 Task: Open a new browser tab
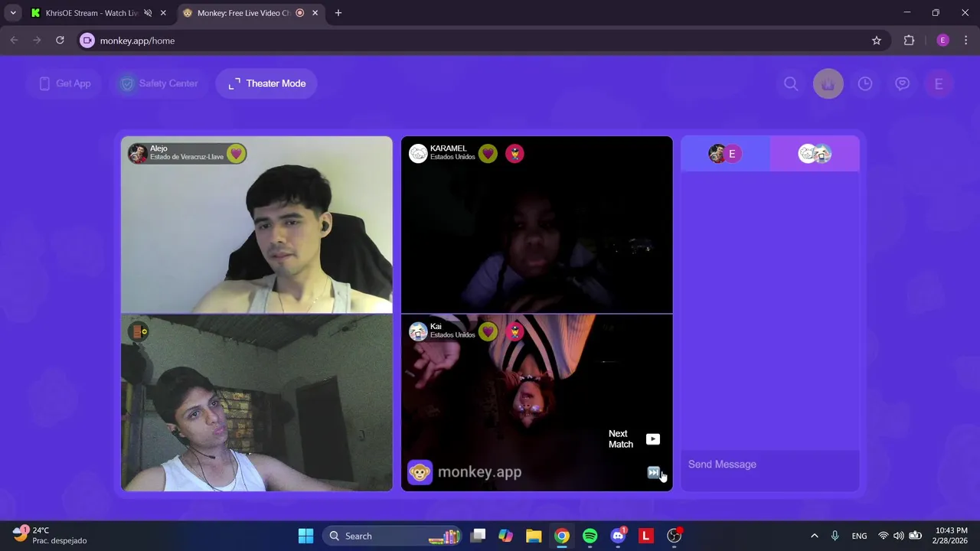pos(338,13)
